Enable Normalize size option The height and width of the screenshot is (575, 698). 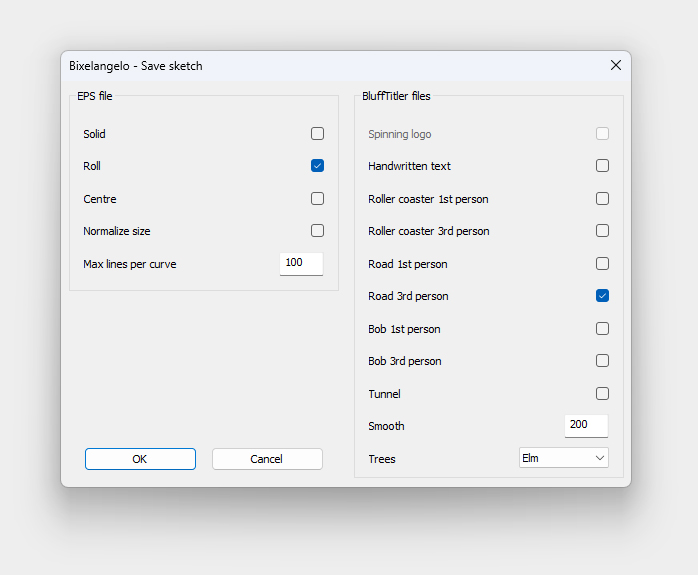317,231
